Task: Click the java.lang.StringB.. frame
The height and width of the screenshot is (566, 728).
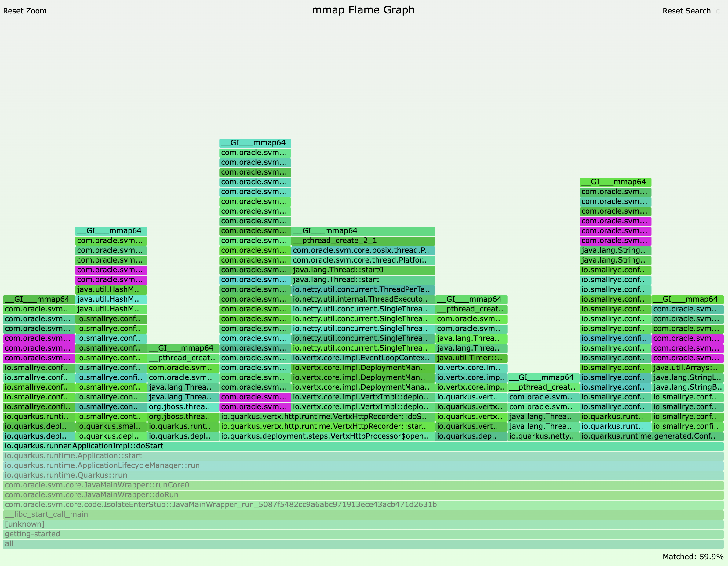Action: click(688, 388)
